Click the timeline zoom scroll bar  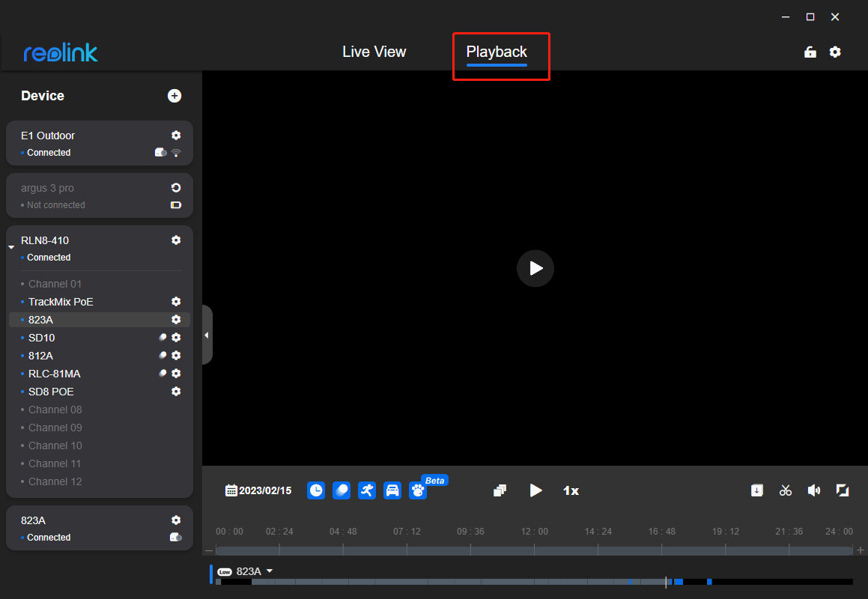(534, 551)
